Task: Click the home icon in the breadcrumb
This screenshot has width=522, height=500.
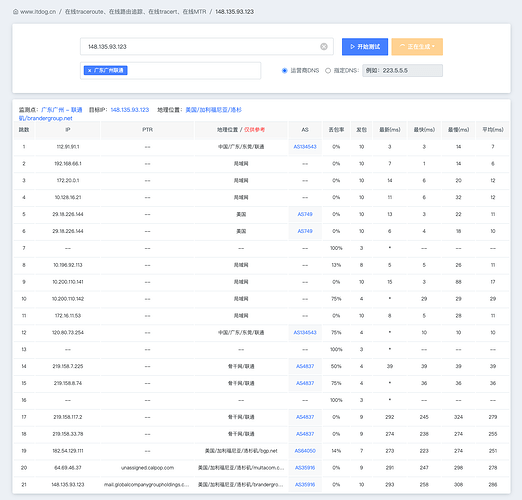Action: pyautogui.click(x=16, y=12)
